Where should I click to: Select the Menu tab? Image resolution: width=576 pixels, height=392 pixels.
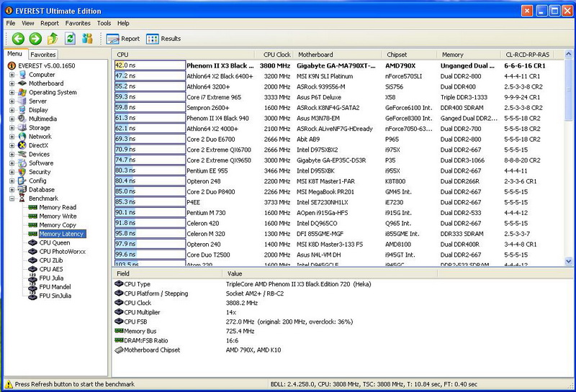[x=14, y=54]
